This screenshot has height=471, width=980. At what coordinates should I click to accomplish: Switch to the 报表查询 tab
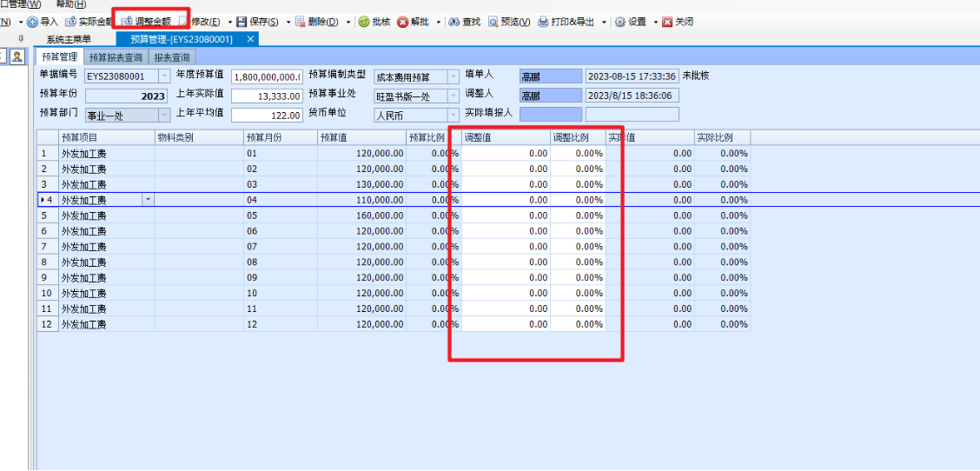pyautogui.click(x=172, y=57)
